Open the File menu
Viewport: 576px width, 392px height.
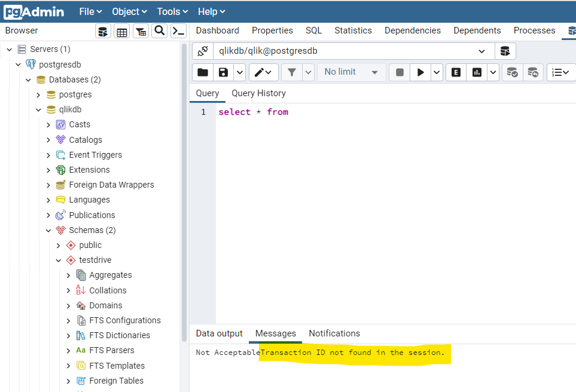coord(90,12)
